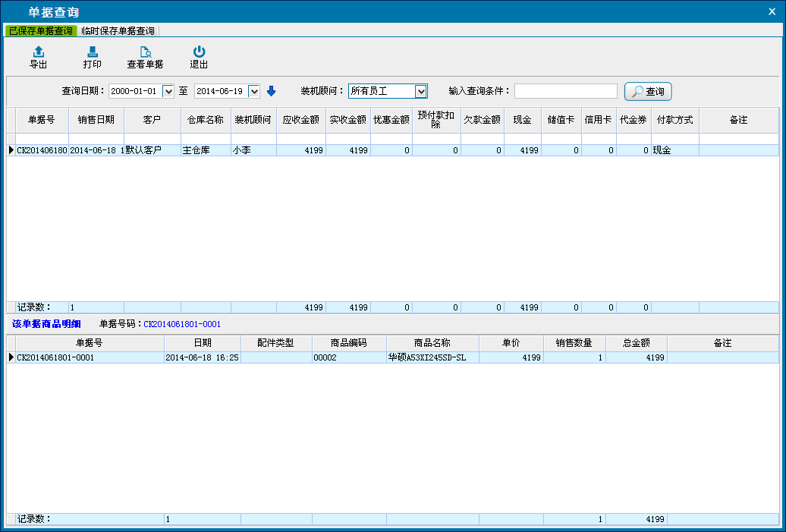This screenshot has height=532, width=786.
Task: Click the 打印 printer icon
Action: point(92,52)
